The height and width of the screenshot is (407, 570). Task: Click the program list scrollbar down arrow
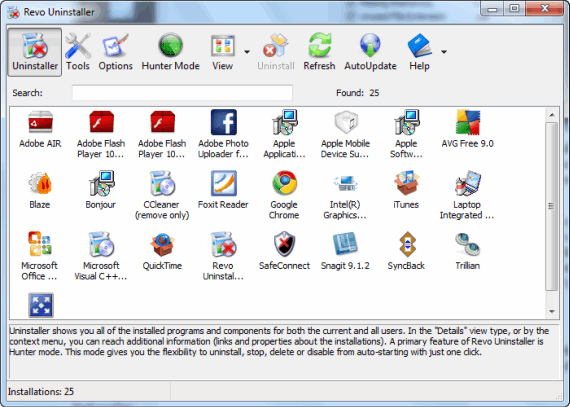(x=552, y=311)
